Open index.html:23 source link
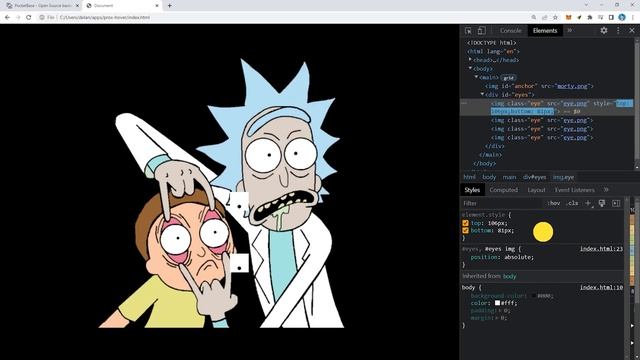The height and width of the screenshot is (360, 640). tap(601, 249)
